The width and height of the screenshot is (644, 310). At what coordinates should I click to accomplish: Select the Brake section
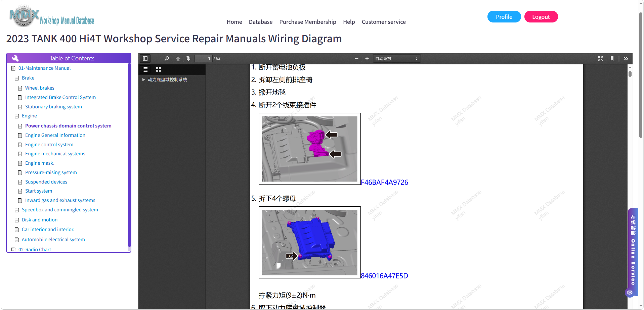28,78
